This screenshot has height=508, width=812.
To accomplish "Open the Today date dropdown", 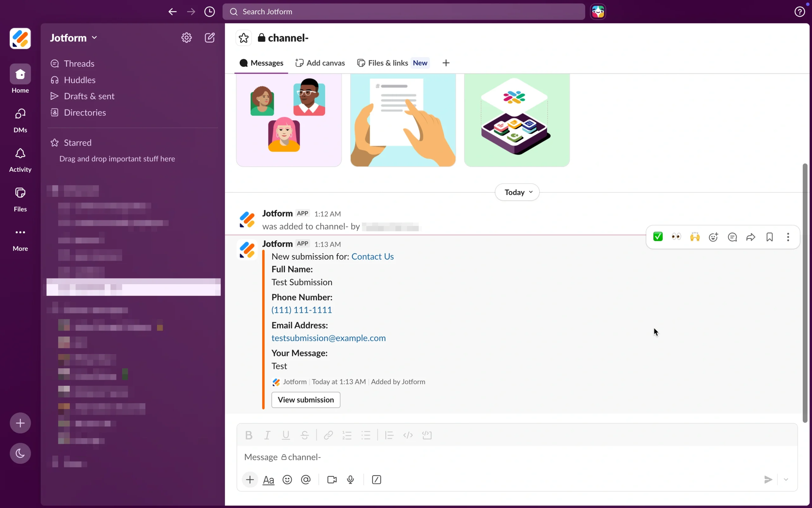I will click(517, 192).
